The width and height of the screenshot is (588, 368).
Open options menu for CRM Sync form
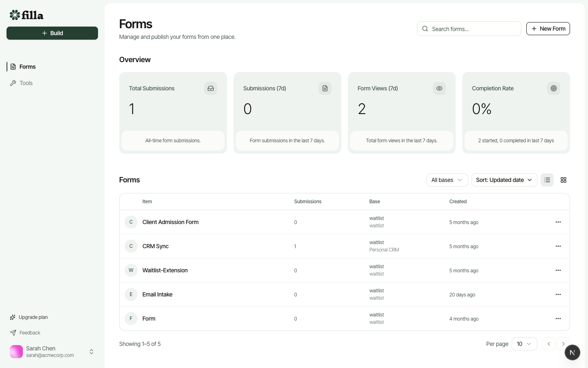[558, 246]
